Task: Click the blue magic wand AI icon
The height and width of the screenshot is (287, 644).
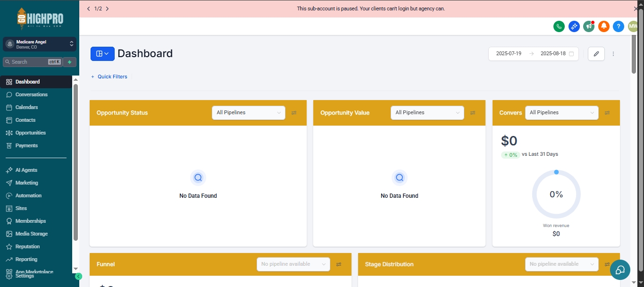Action: point(574,26)
